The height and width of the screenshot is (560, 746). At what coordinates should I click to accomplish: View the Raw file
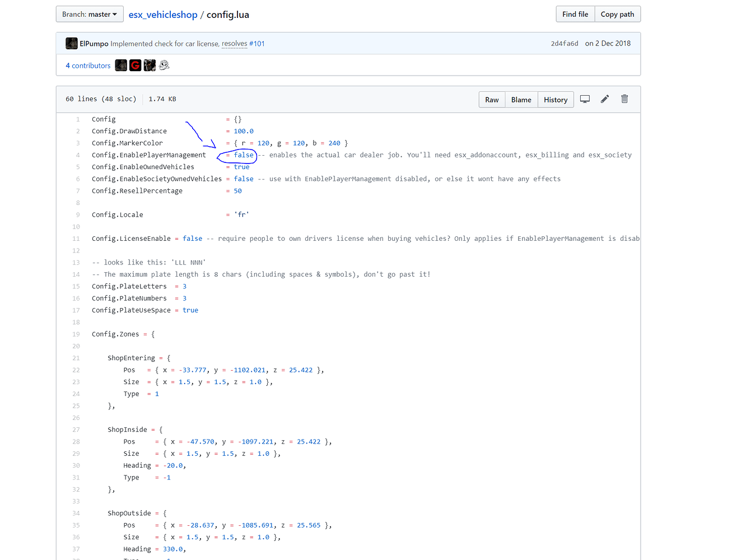tap(492, 100)
